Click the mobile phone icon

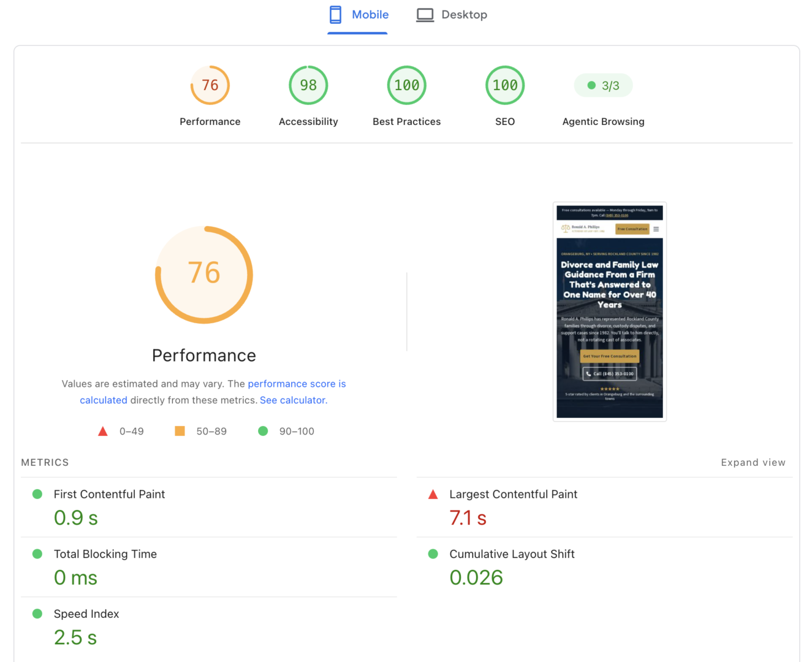tap(335, 15)
